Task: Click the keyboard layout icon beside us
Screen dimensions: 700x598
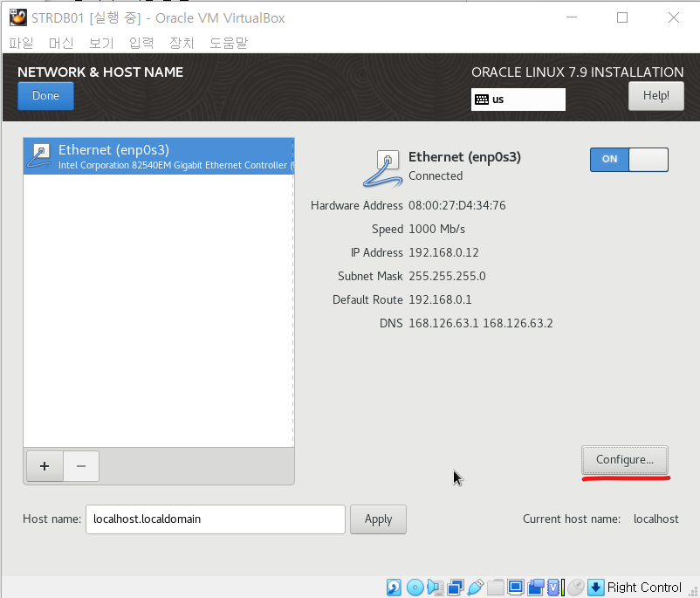Action: (x=482, y=100)
